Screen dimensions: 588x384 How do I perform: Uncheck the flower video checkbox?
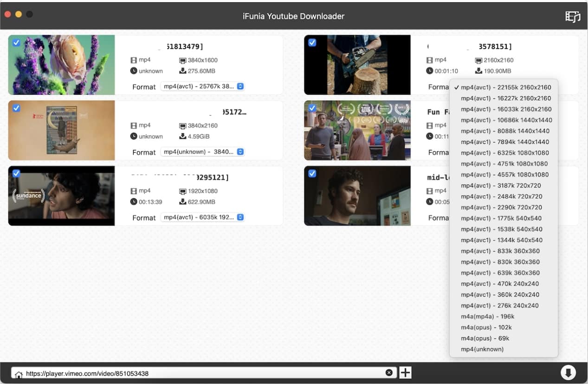[16, 43]
